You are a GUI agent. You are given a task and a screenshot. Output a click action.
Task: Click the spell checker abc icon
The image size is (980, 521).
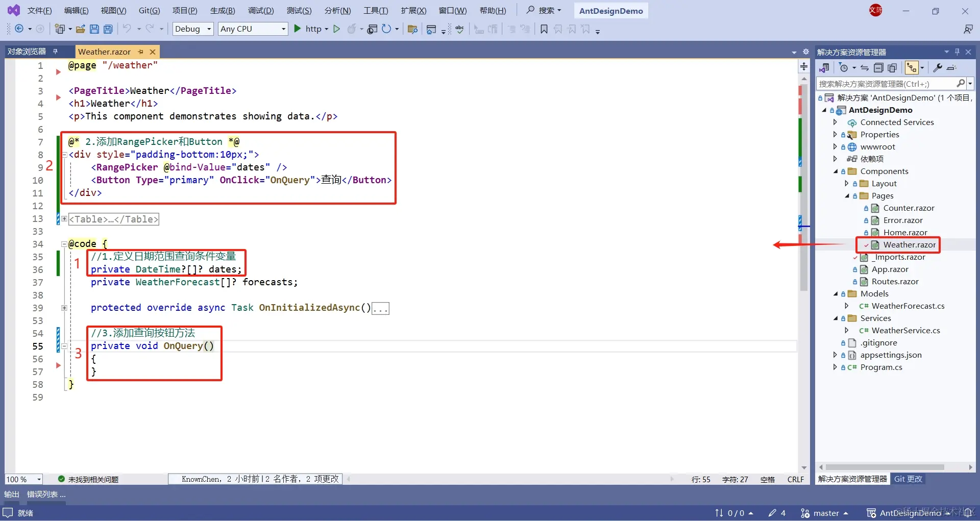(x=460, y=29)
